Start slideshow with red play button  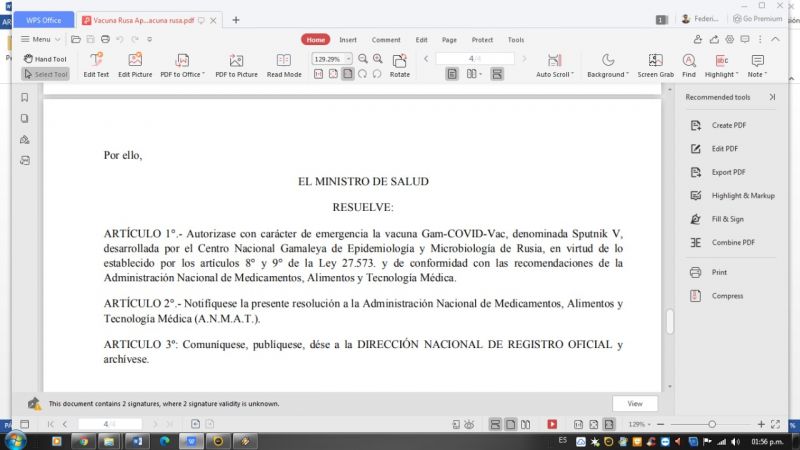pos(552,424)
